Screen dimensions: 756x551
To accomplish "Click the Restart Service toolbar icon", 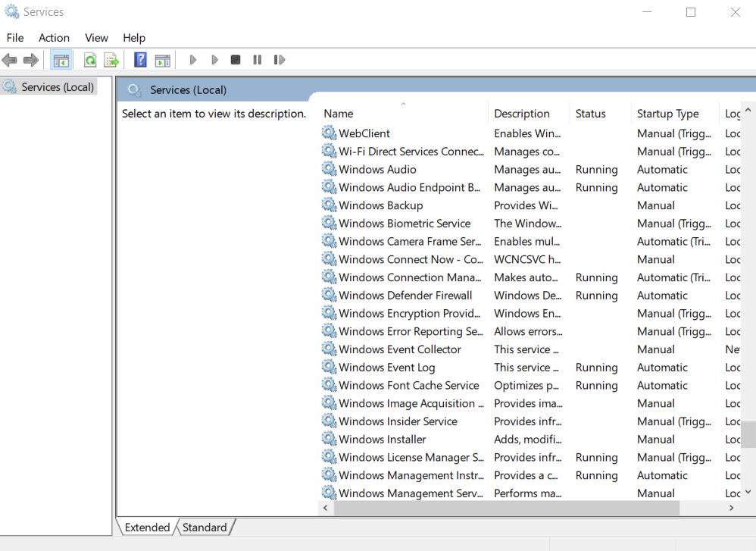I will click(280, 60).
